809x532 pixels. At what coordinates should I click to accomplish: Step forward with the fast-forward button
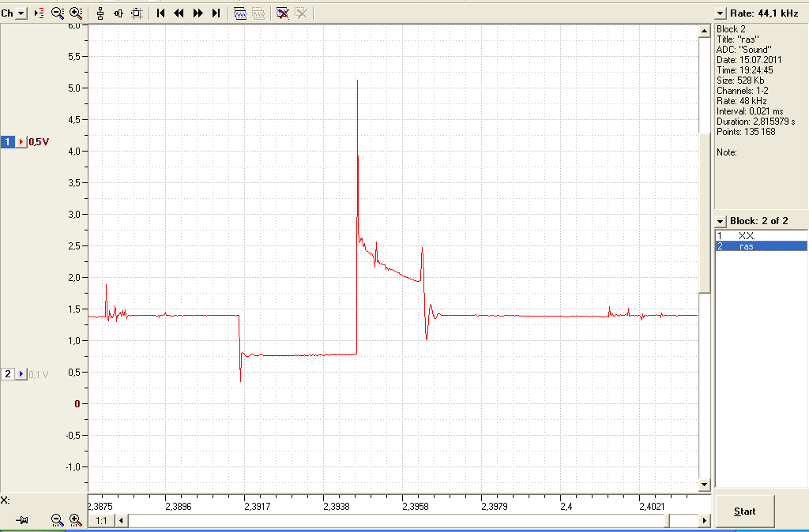pos(198,13)
